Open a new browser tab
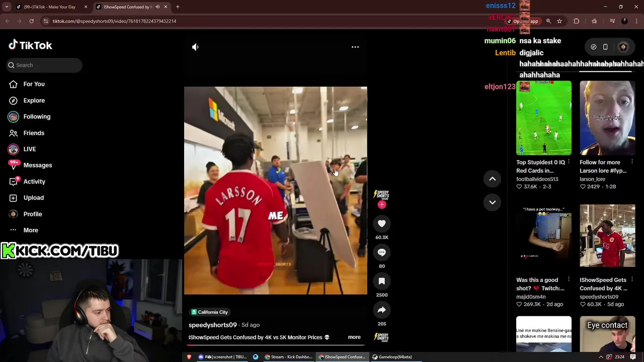The image size is (644, 362). tap(178, 7)
